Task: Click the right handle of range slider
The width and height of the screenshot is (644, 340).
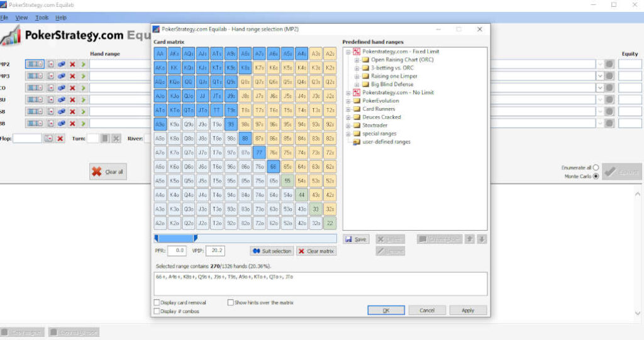Action: point(195,238)
